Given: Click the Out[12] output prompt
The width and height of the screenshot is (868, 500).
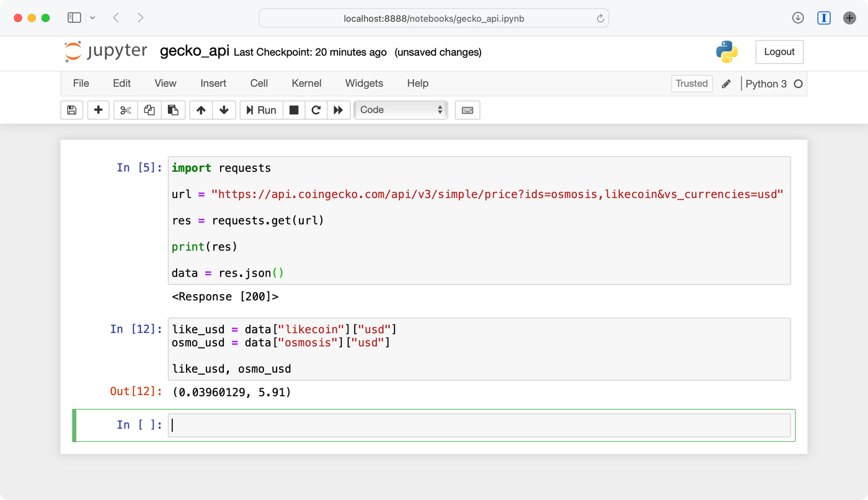Looking at the screenshot, I should click(x=136, y=391).
